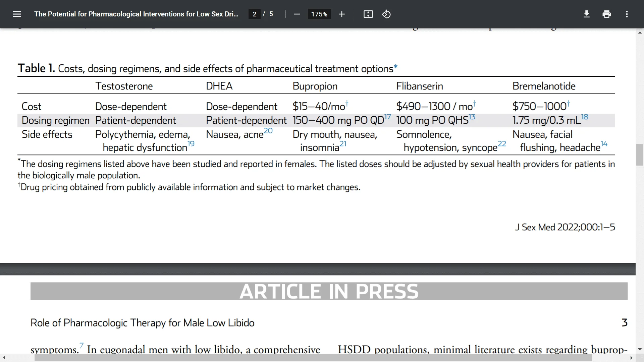The width and height of the screenshot is (644, 362).
Task: Click the zoom in plus button
Action: point(341,14)
